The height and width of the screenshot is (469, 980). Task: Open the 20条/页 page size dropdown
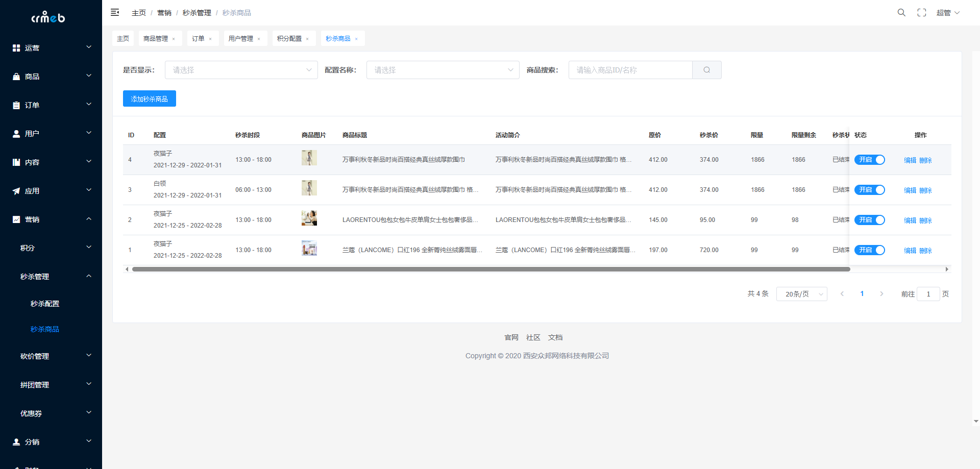tap(801, 294)
